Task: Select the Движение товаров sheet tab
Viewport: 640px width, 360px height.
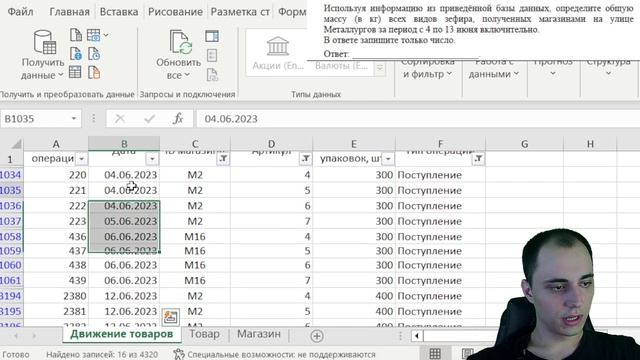Action: point(121,334)
